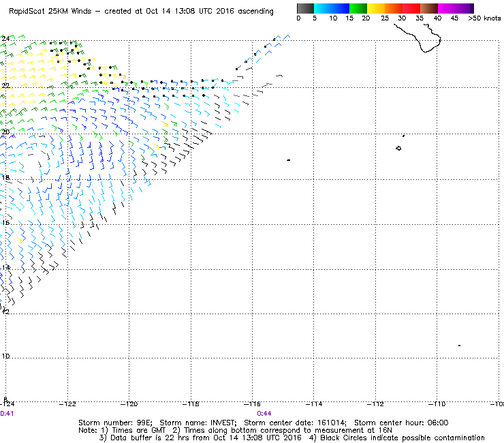Click the "-110" longitude axis label
This screenshot has width=504, height=443.
coord(437,404)
